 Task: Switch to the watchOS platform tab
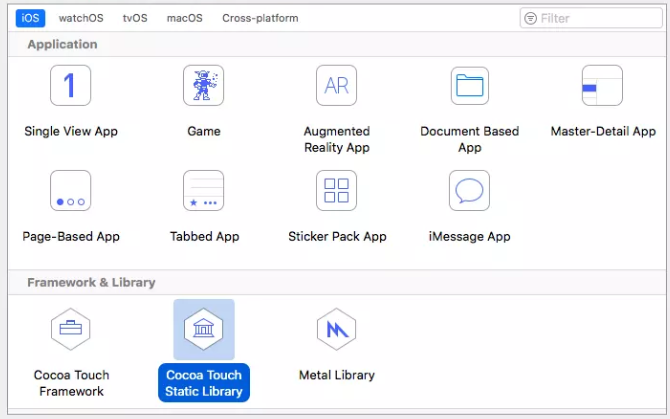(x=81, y=18)
